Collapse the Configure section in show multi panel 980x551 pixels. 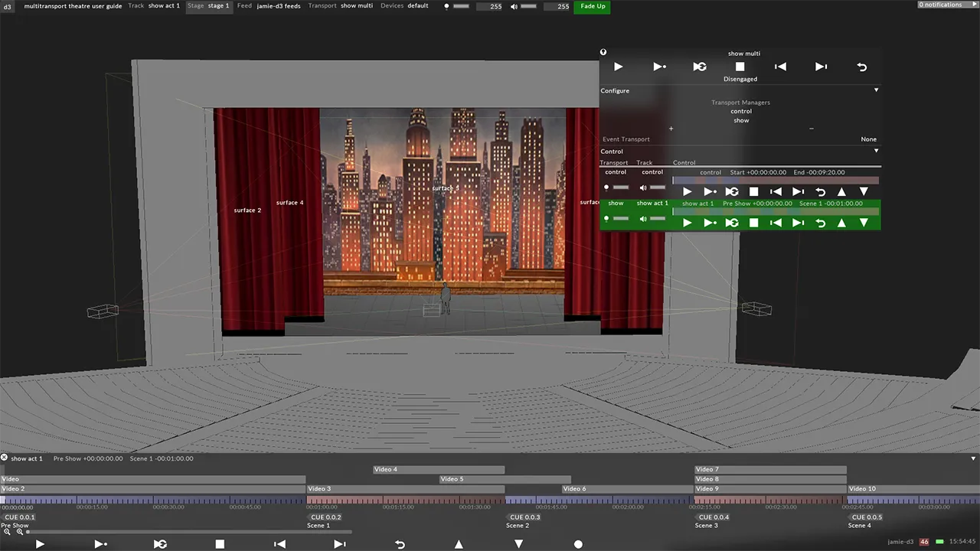pos(876,90)
